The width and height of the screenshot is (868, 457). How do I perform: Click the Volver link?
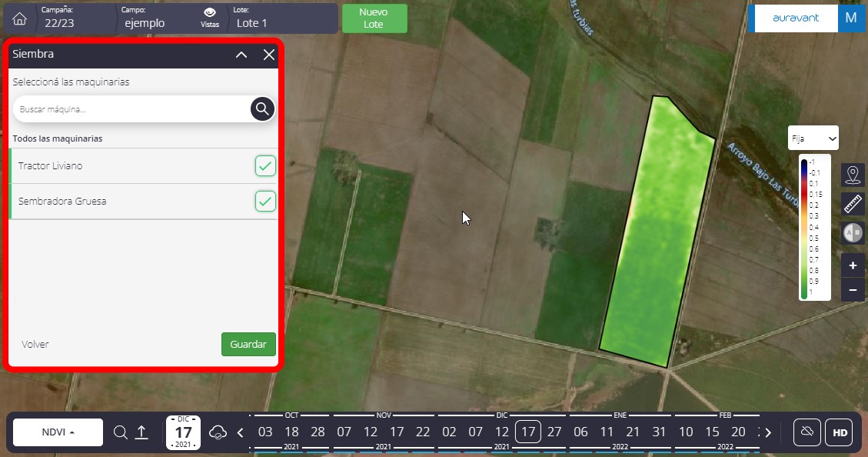[35, 344]
